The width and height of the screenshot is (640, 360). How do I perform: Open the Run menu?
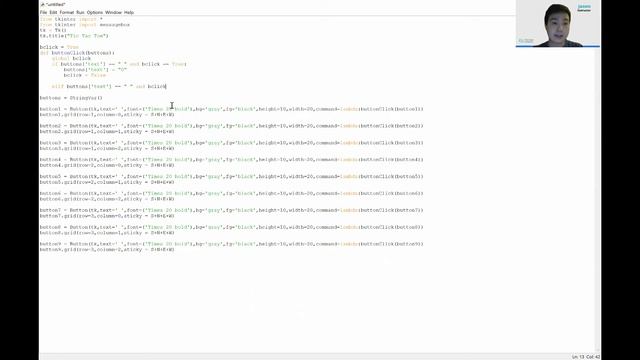[80, 13]
